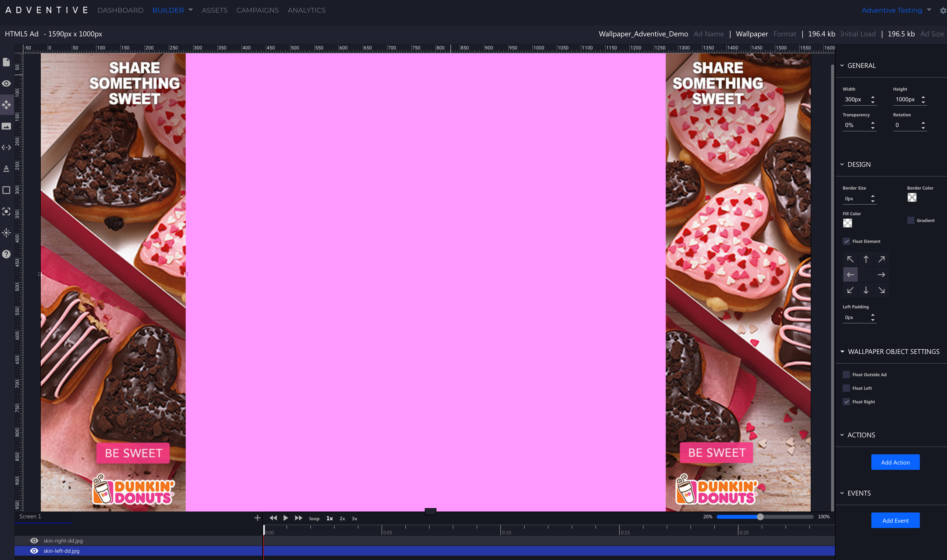Float element to bottom-right arrow
Image resolution: width=947 pixels, height=560 pixels.
point(881,290)
